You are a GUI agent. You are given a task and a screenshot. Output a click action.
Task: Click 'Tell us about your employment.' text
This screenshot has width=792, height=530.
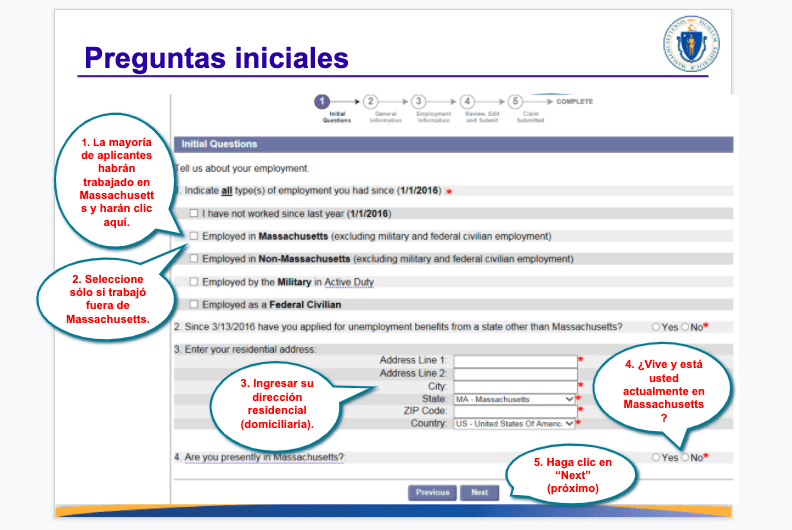tap(242, 168)
